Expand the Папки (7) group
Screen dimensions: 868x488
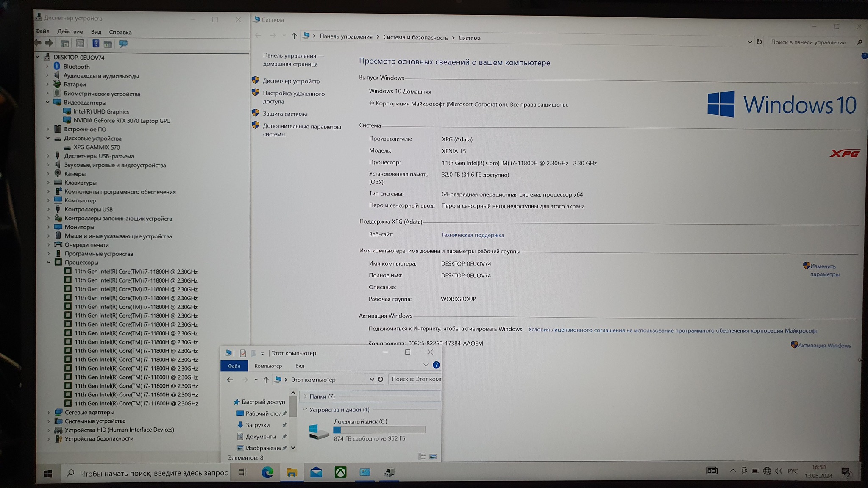click(x=305, y=396)
